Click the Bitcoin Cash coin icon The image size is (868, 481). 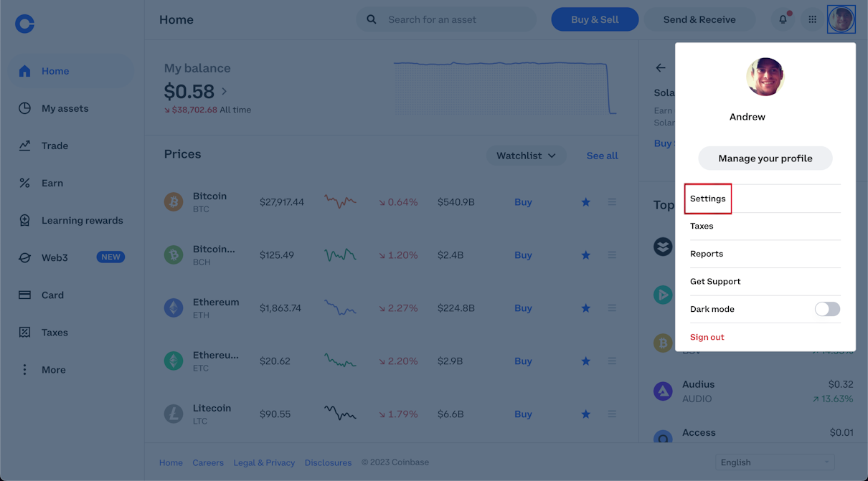(174, 254)
